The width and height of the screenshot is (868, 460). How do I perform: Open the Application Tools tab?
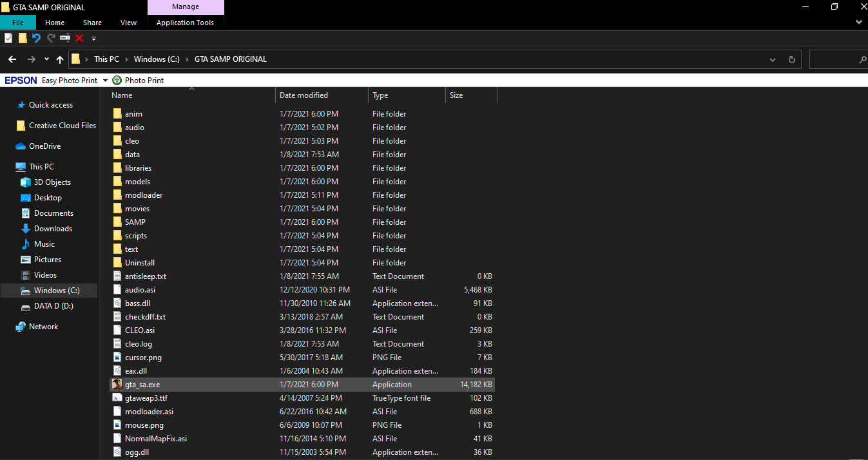point(186,23)
